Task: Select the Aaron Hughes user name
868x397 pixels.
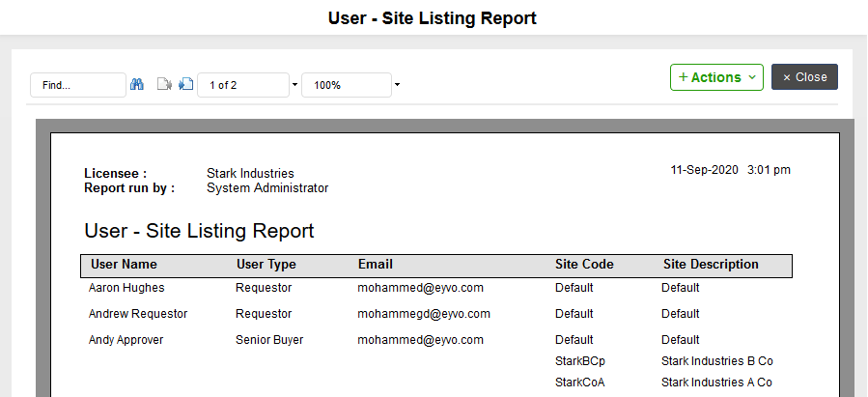Action: pos(126,288)
